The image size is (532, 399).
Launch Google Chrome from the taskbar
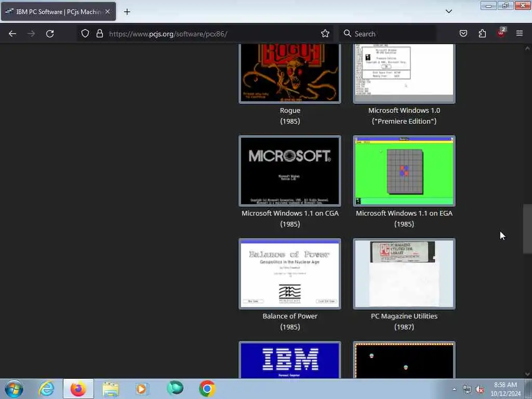(207, 389)
